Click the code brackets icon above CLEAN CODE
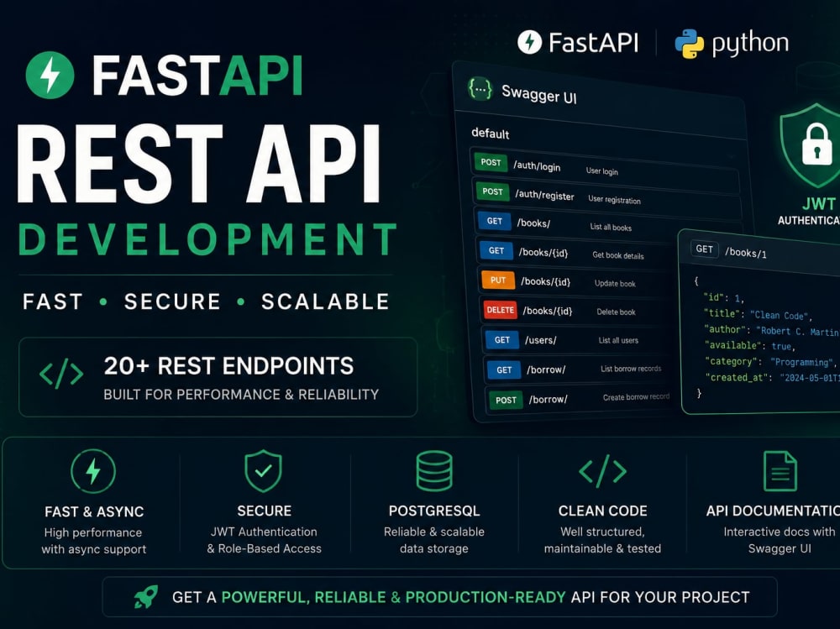Image resolution: width=840 pixels, height=629 pixels. (602, 471)
